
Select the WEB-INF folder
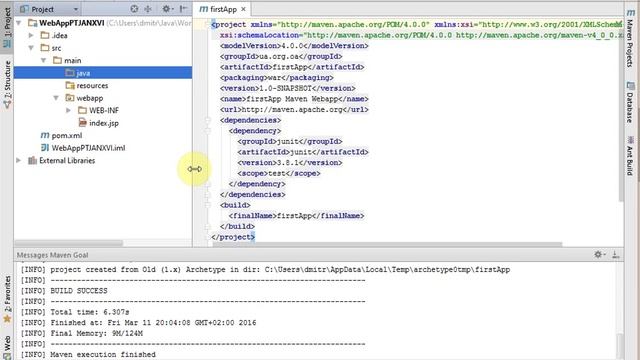104,110
